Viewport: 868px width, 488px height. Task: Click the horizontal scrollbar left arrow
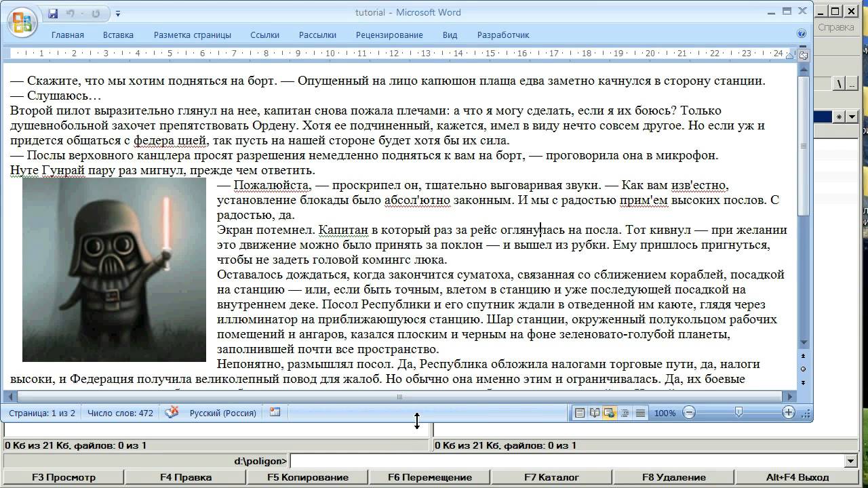coord(9,396)
